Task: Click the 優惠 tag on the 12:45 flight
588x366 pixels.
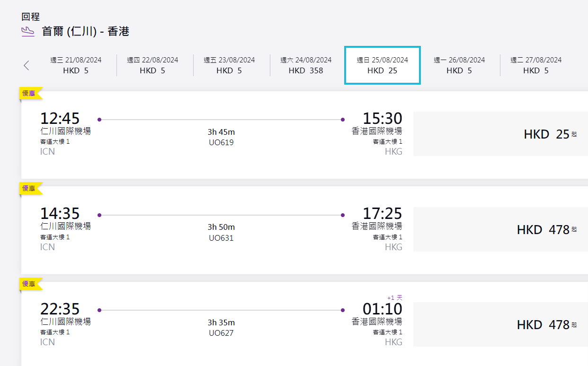Action: point(29,93)
